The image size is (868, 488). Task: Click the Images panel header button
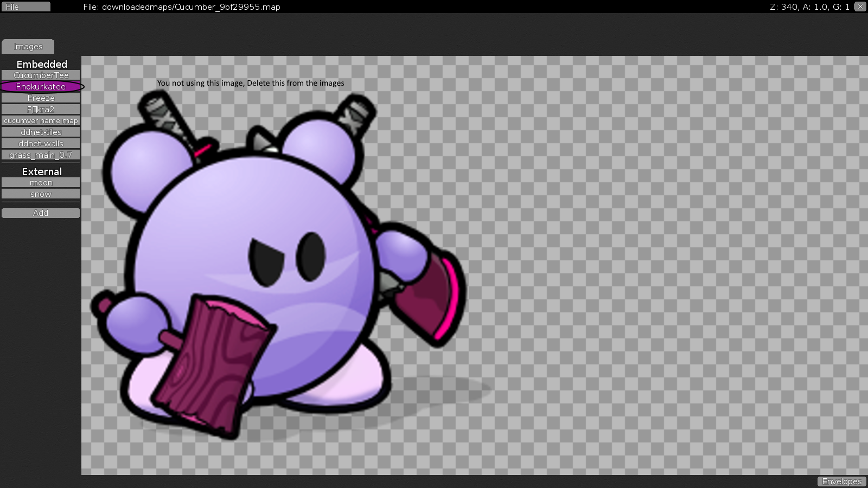(27, 47)
